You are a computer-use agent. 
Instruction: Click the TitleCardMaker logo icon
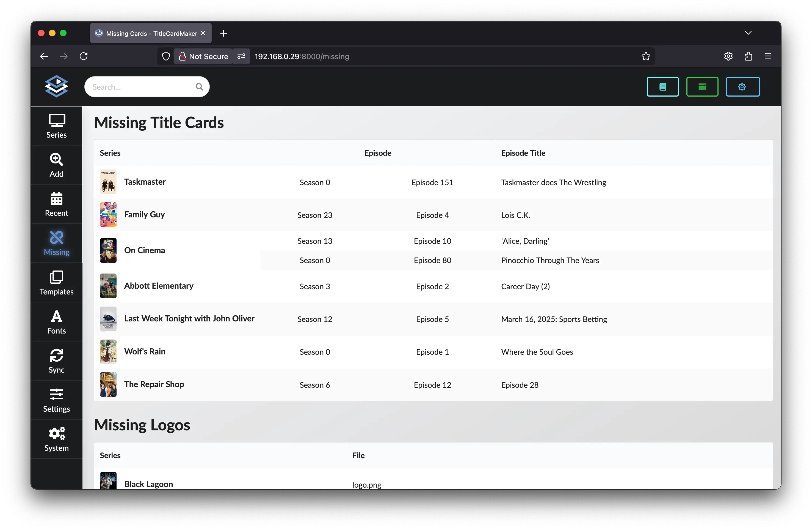pyautogui.click(x=56, y=86)
